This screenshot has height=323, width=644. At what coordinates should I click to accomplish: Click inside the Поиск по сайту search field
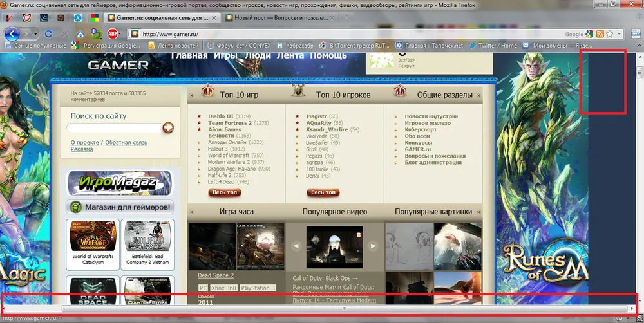click(114, 129)
